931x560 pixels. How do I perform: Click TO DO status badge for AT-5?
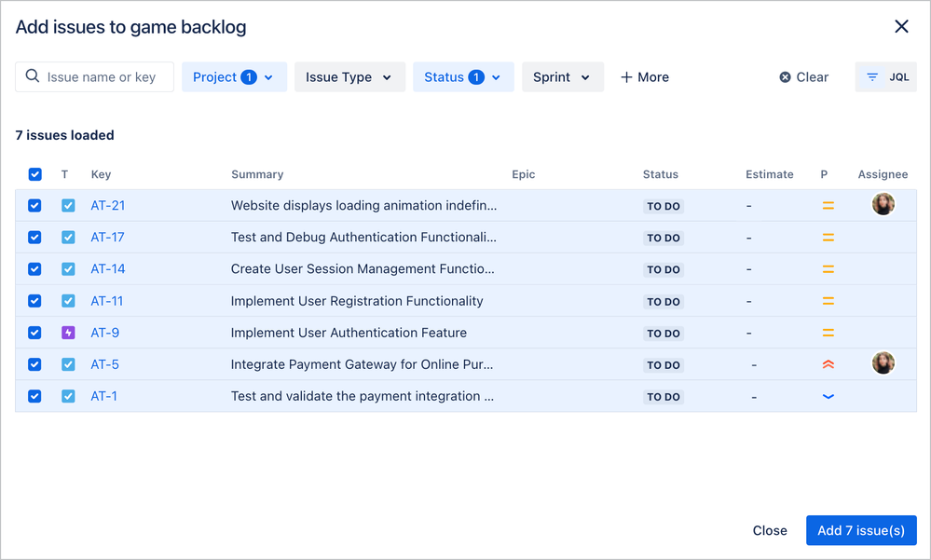tap(664, 365)
